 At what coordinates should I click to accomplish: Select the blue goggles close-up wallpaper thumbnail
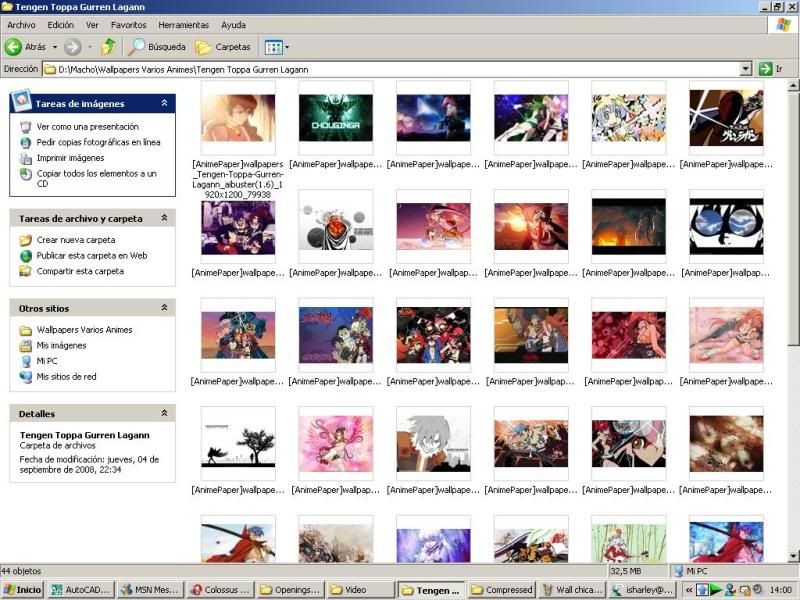726,227
